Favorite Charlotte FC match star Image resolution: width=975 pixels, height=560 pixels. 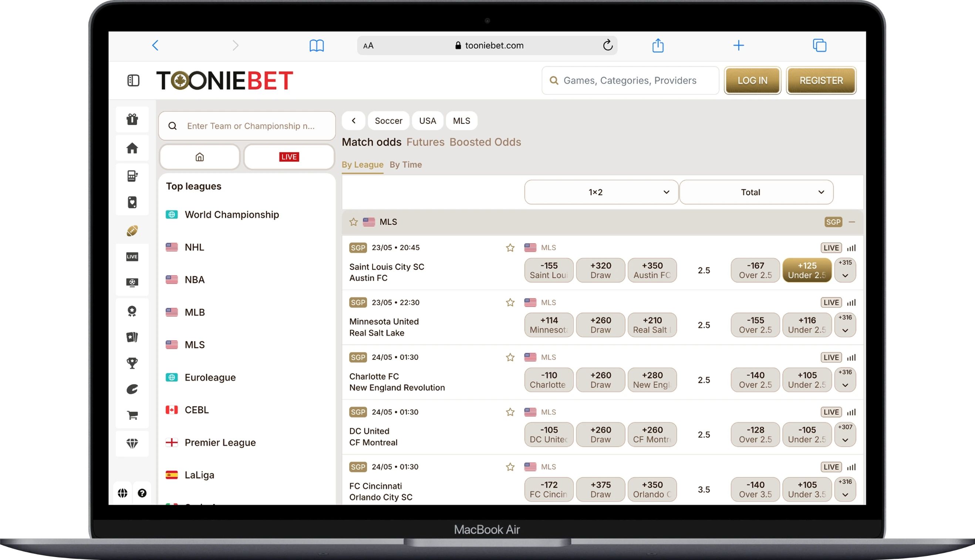510,357
